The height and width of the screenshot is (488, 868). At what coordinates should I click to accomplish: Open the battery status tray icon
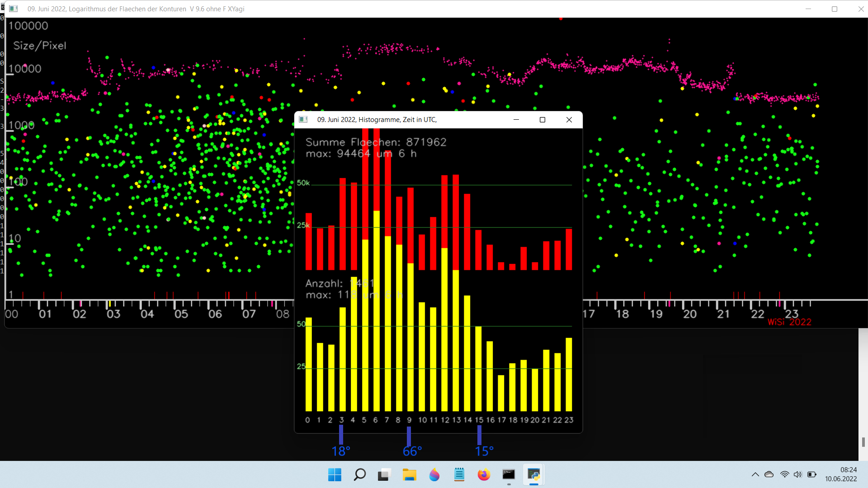tap(812, 474)
